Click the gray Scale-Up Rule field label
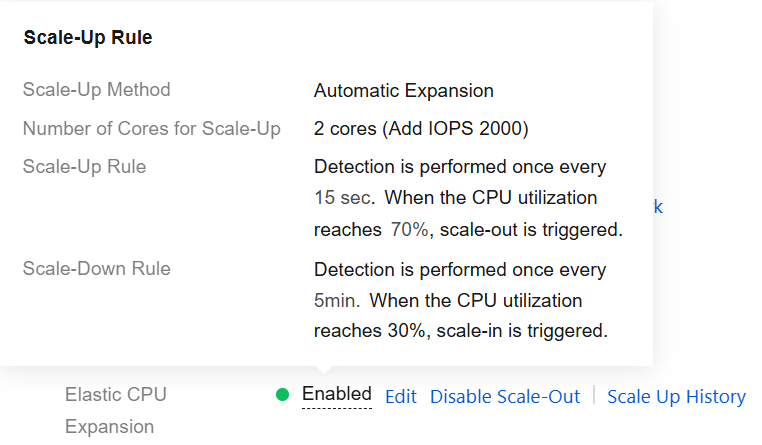Screen dimensions: 762x445 (84, 167)
